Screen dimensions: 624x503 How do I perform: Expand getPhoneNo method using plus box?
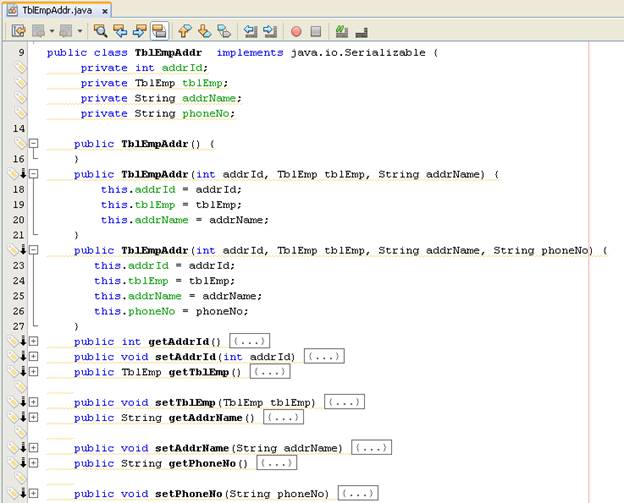click(x=34, y=463)
